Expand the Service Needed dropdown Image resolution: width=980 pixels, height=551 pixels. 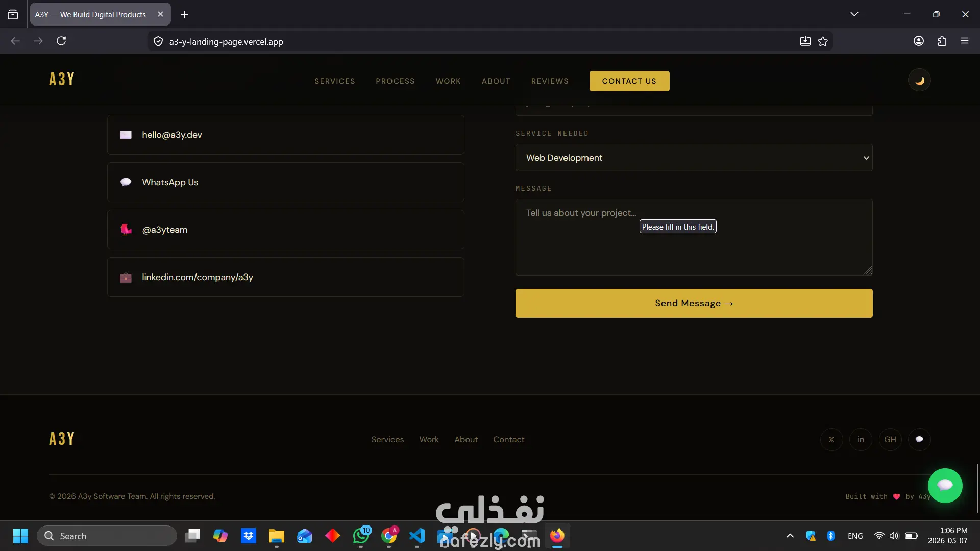(694, 158)
